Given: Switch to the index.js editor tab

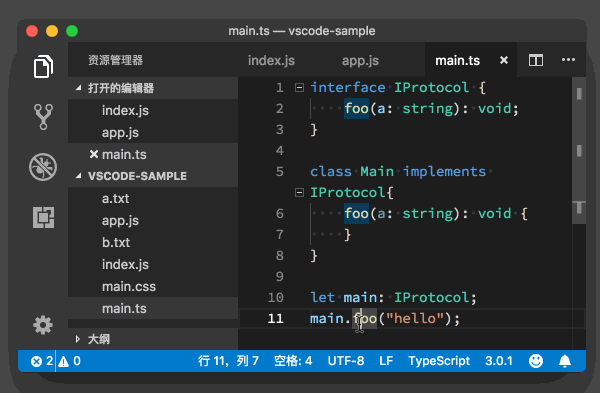Looking at the screenshot, I should (x=271, y=60).
